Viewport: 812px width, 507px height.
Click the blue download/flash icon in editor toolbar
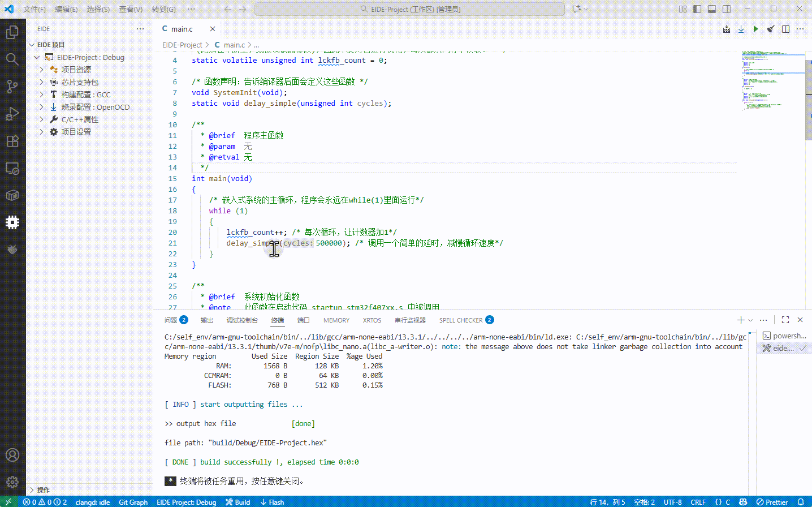(741, 29)
